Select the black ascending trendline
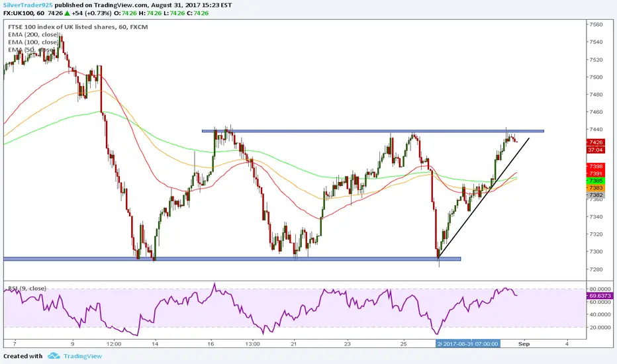Screen dimensions: 617x364 pyautogui.click(x=484, y=198)
